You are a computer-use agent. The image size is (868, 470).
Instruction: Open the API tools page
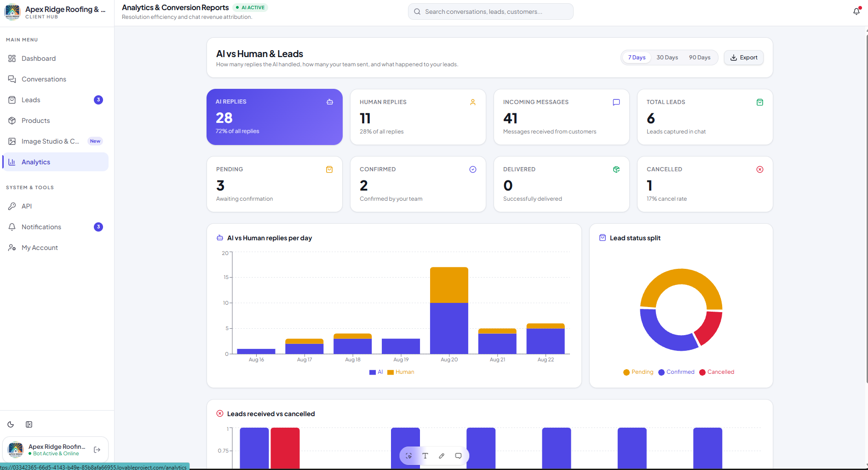55,206
